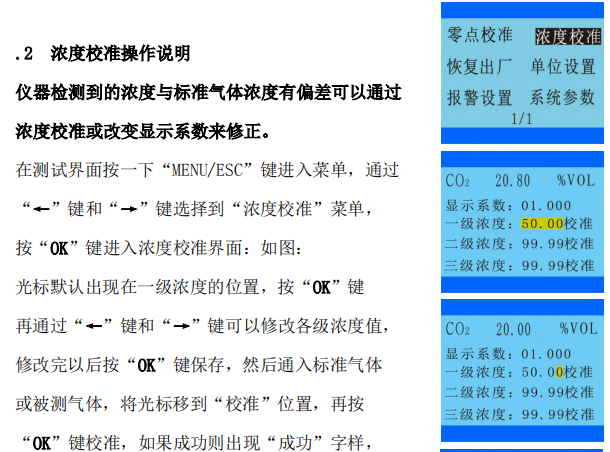Choose the 报警设置 menu option
610x452 pixels.
pos(479,99)
